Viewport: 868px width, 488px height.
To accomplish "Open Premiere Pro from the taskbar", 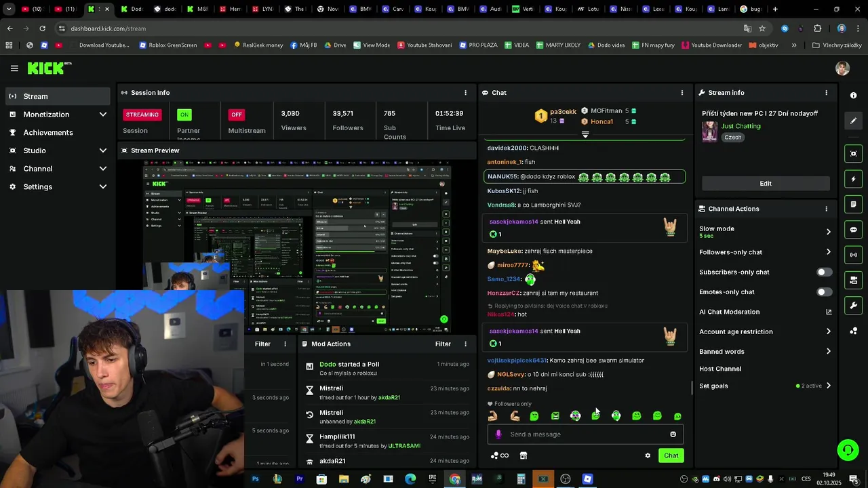I will pyautogui.click(x=299, y=479).
